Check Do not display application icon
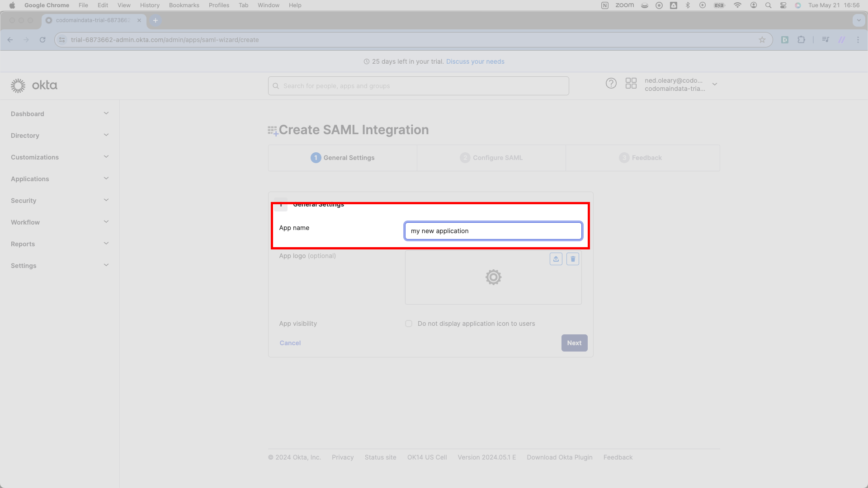This screenshot has width=868, height=488. point(409,324)
